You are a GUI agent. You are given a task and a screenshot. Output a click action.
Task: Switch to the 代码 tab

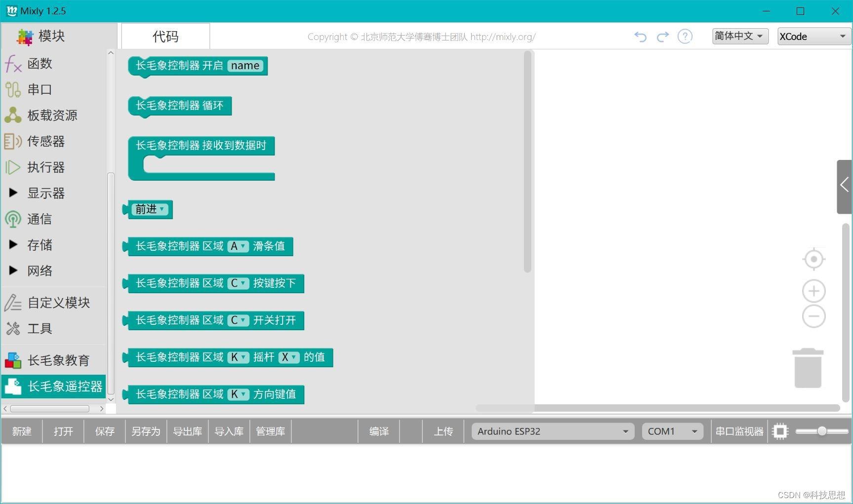coord(165,37)
